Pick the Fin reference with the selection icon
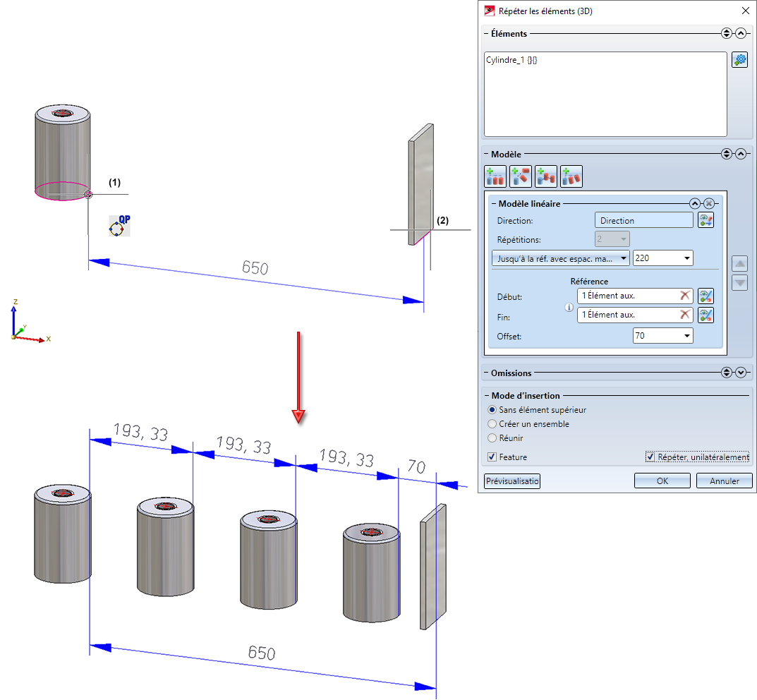Screen dimensions: 757x700 tap(705, 315)
